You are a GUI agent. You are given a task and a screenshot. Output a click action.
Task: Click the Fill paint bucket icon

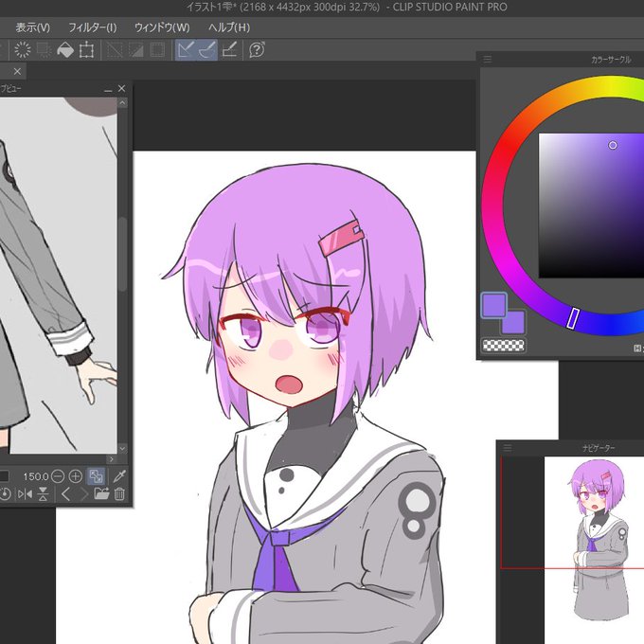click(65, 50)
